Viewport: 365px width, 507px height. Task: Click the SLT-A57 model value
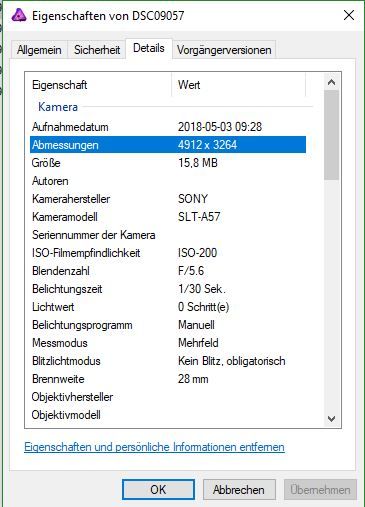coord(199,217)
